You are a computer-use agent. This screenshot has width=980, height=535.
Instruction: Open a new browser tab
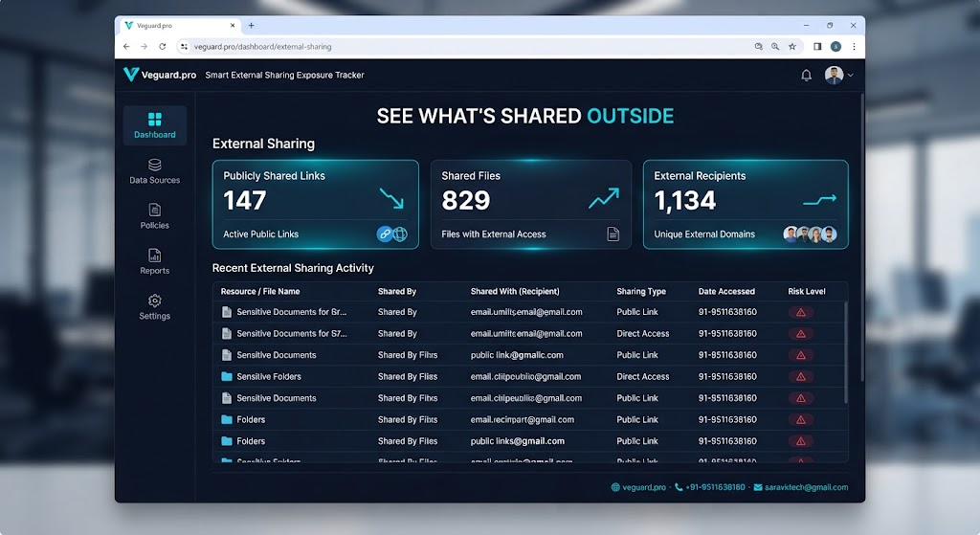tap(252, 26)
